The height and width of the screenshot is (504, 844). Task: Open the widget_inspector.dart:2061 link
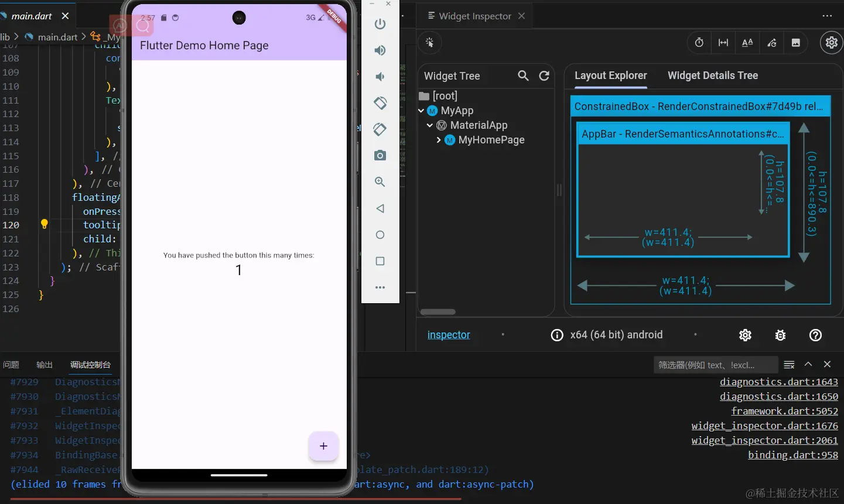click(765, 440)
